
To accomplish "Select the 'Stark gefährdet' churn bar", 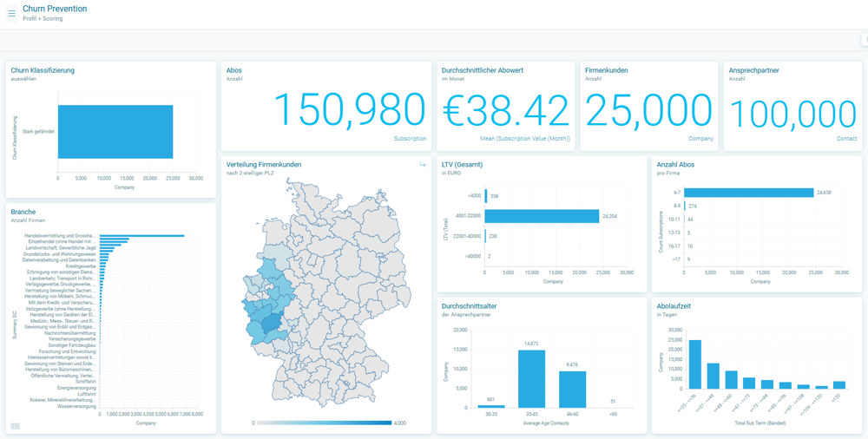I will coord(115,132).
